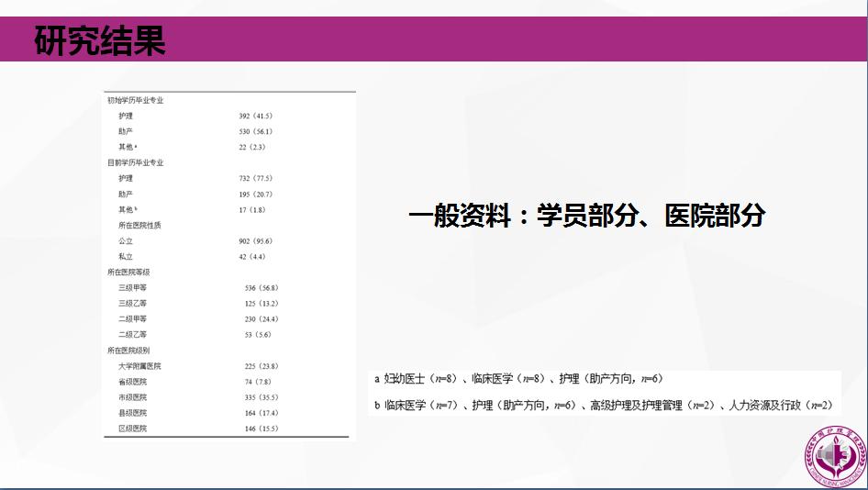Click the label '三级乙等'
This screenshot has height=490, width=868.
[x=132, y=304]
